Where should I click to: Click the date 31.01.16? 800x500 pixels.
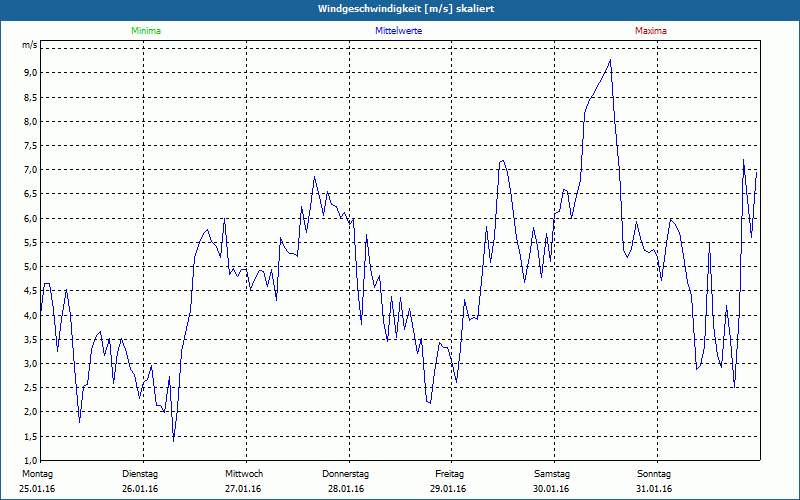point(654,489)
